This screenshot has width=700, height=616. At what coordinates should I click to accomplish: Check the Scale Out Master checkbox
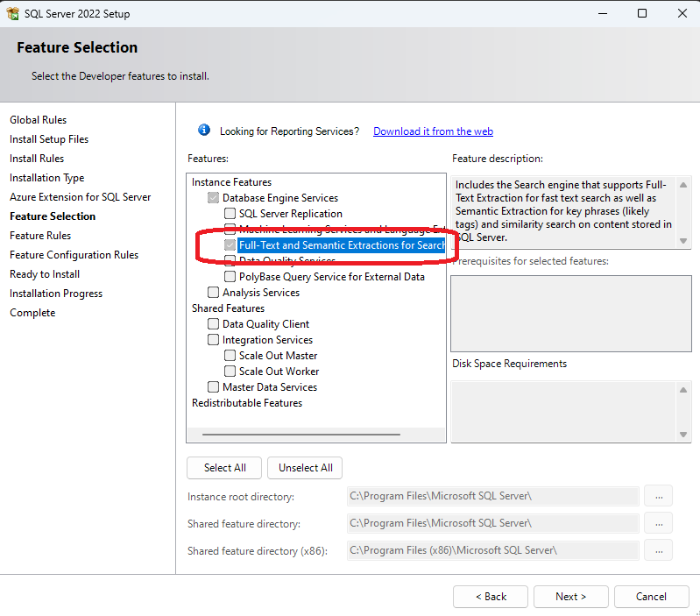(x=230, y=356)
